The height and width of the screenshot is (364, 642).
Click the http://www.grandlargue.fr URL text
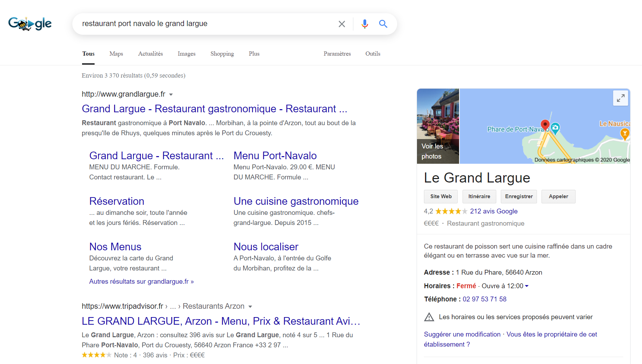(123, 94)
